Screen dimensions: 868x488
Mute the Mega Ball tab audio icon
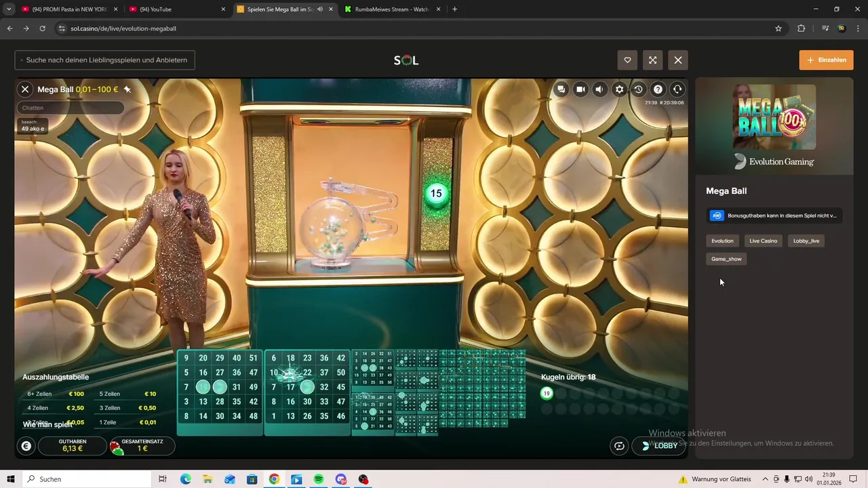click(320, 9)
